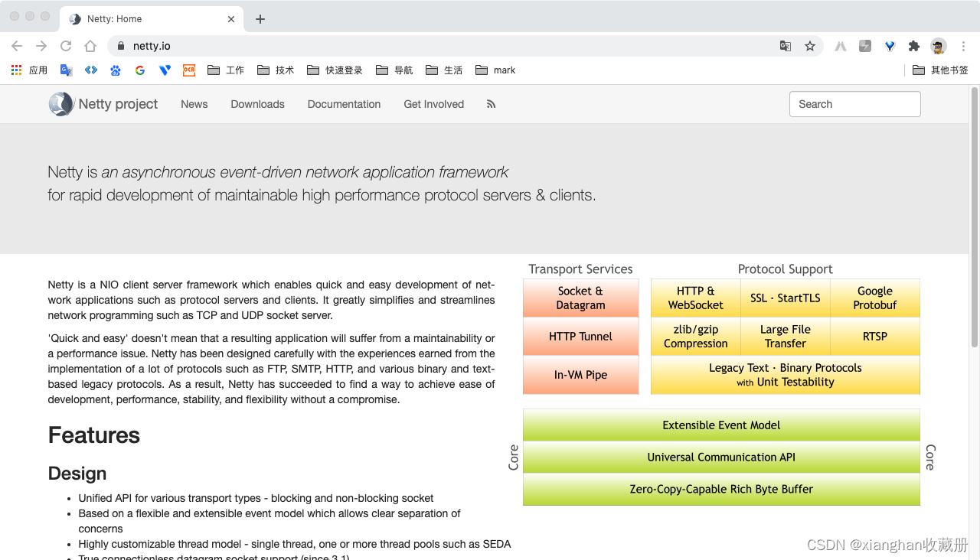The height and width of the screenshot is (560, 980).
Task: Open the browser home page icon
Action: coord(90,46)
